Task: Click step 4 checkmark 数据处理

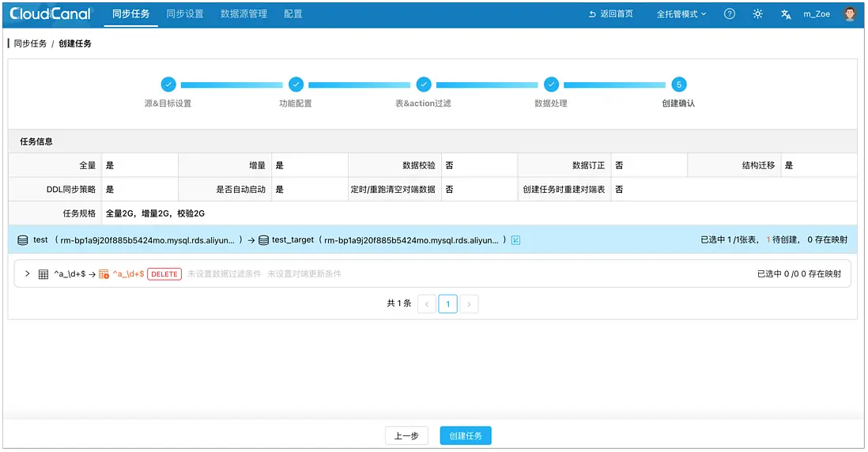Action: click(x=551, y=85)
